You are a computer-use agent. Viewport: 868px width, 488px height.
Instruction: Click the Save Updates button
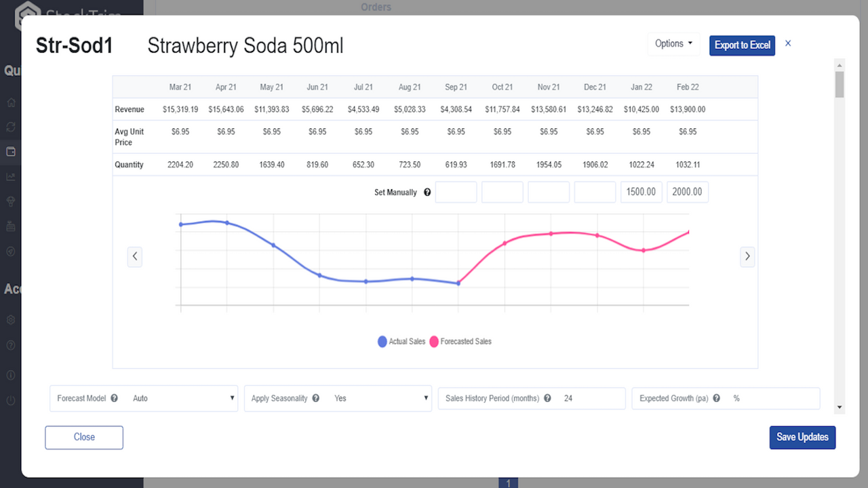click(x=802, y=437)
